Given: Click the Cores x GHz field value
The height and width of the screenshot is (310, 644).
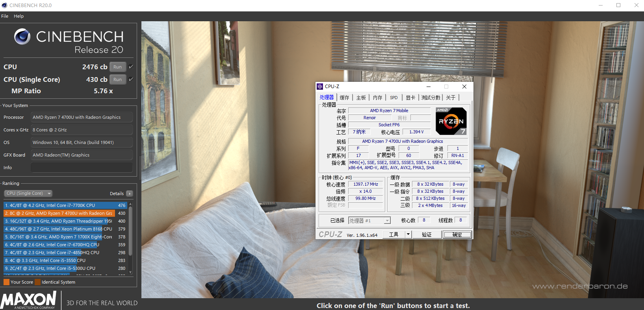Looking at the screenshot, I should pyautogui.click(x=82, y=130).
